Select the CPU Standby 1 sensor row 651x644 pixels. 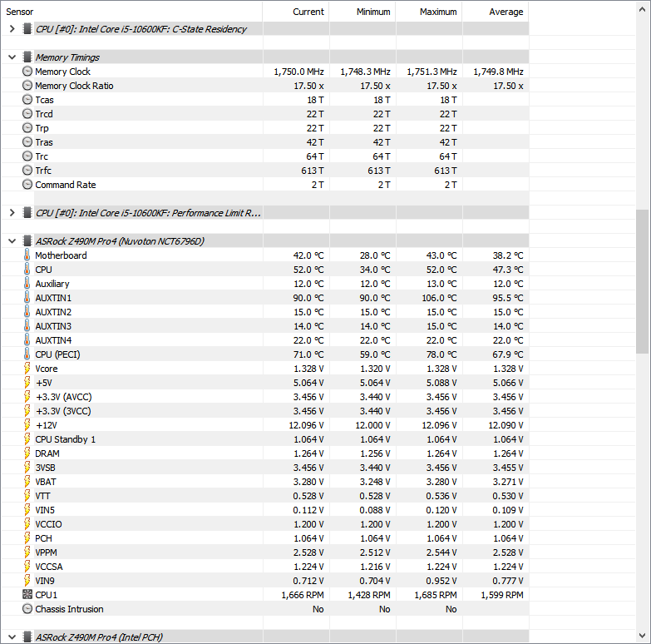pos(264,439)
